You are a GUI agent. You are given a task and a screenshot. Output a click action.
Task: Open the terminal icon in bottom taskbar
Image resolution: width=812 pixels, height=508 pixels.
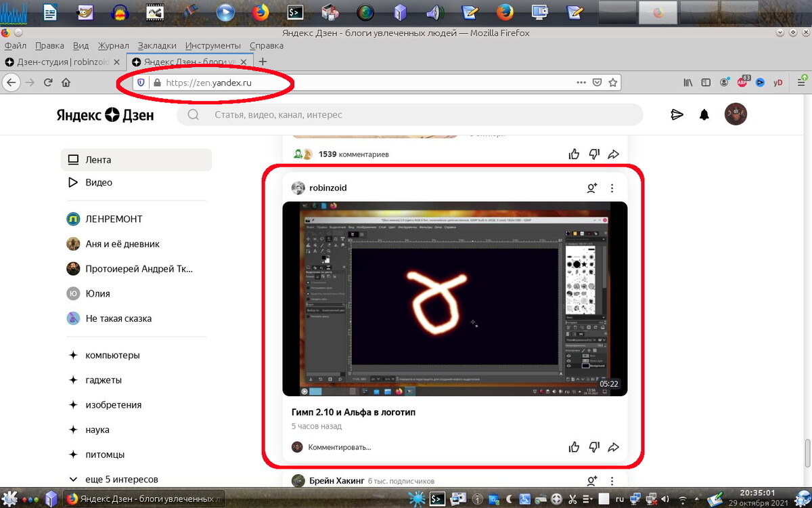[437, 499]
